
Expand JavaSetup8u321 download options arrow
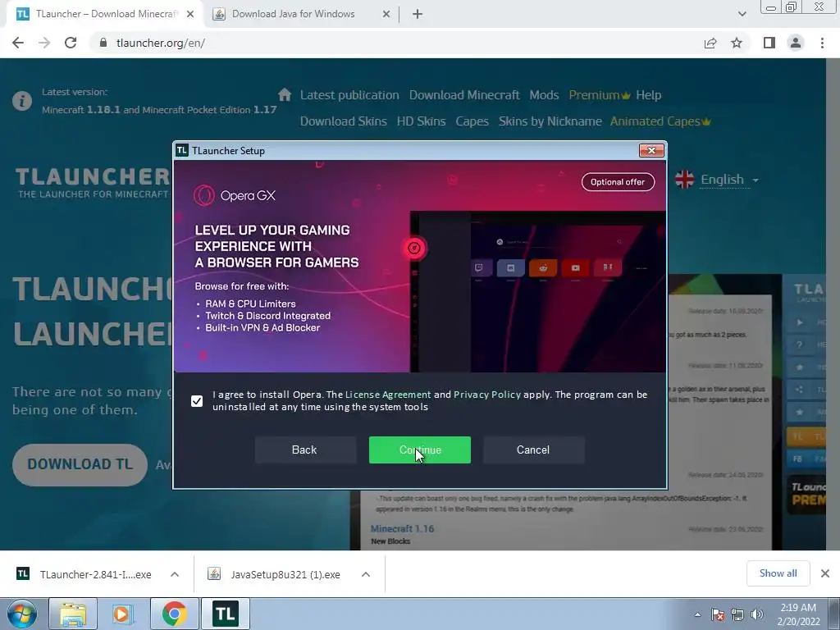366,574
